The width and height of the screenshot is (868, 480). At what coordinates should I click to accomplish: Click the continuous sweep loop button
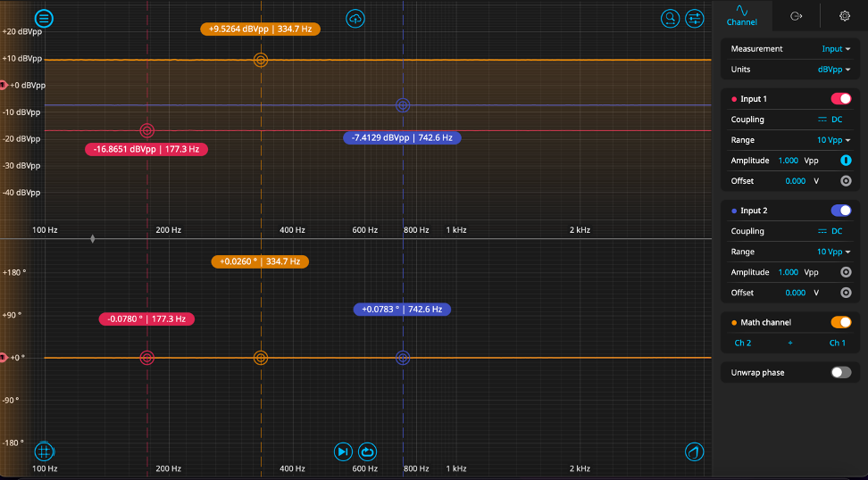(x=367, y=451)
